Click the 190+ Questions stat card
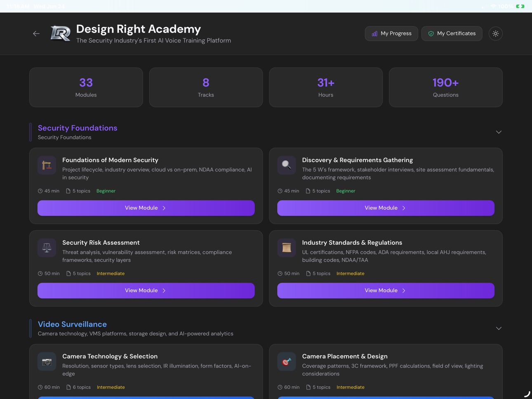 click(x=446, y=87)
